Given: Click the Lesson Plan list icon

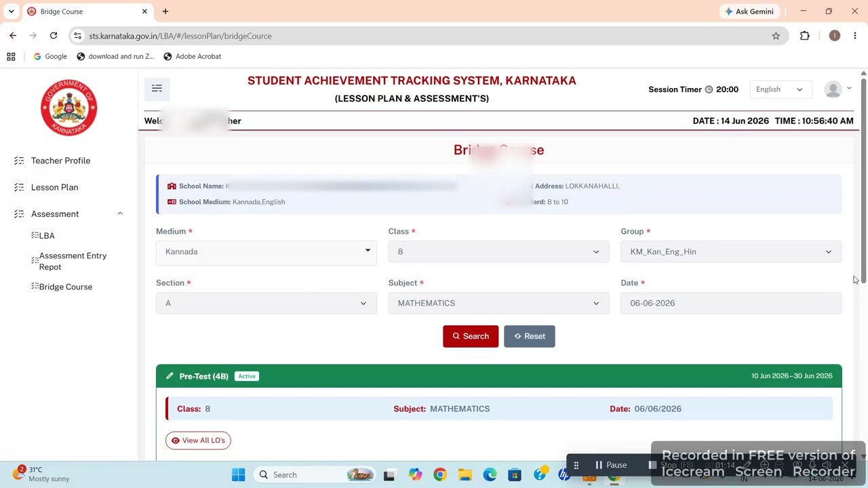Looking at the screenshot, I should (19, 187).
